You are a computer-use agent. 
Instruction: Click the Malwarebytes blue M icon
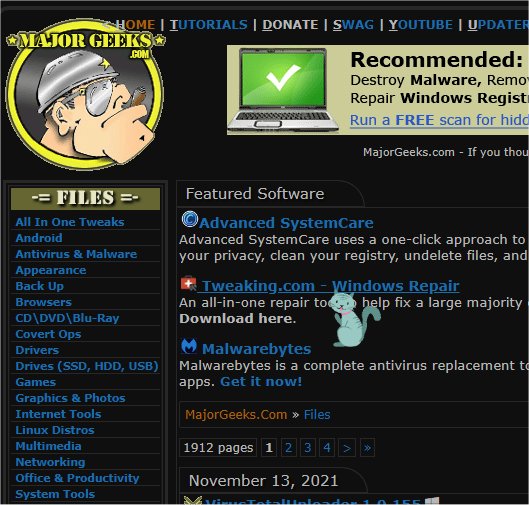coord(189,346)
